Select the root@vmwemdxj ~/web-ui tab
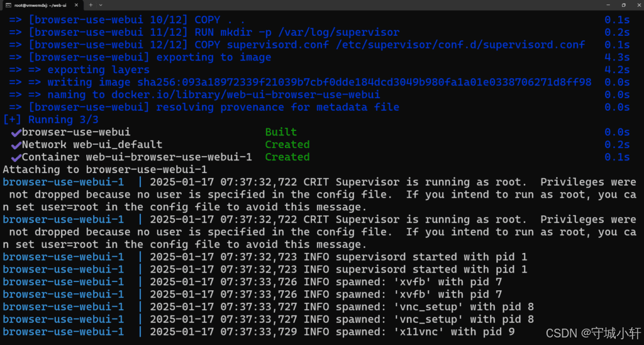The width and height of the screenshot is (644, 345). click(x=42, y=5)
